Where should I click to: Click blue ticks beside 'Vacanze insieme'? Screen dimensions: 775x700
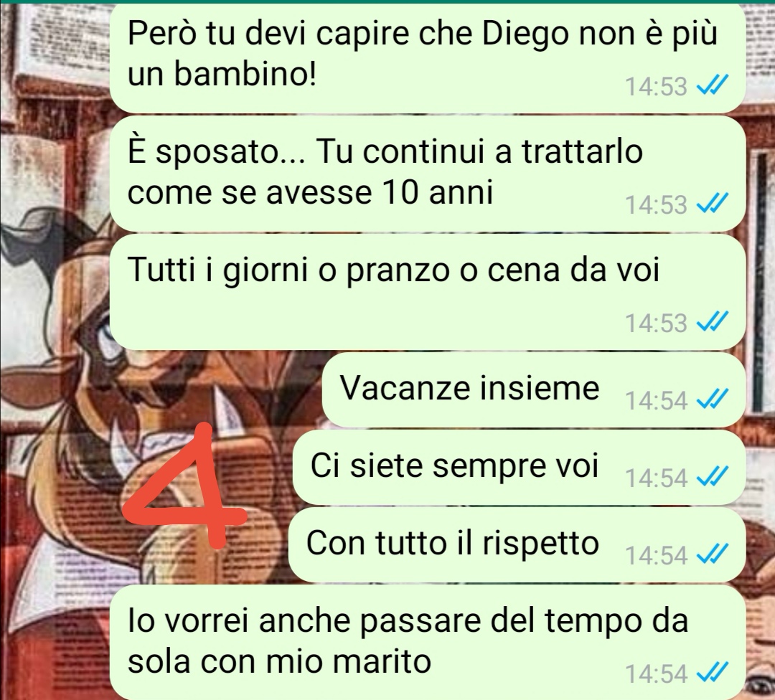click(x=712, y=399)
